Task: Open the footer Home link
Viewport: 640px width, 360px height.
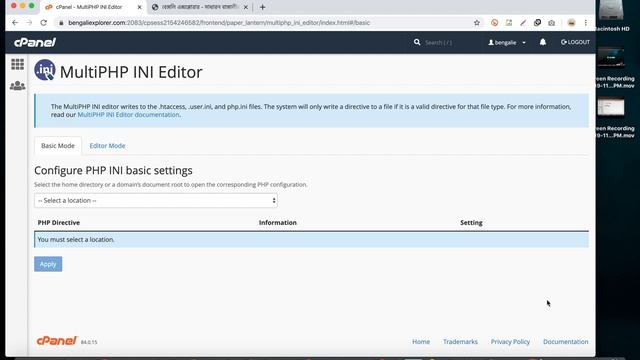Action: point(421,342)
